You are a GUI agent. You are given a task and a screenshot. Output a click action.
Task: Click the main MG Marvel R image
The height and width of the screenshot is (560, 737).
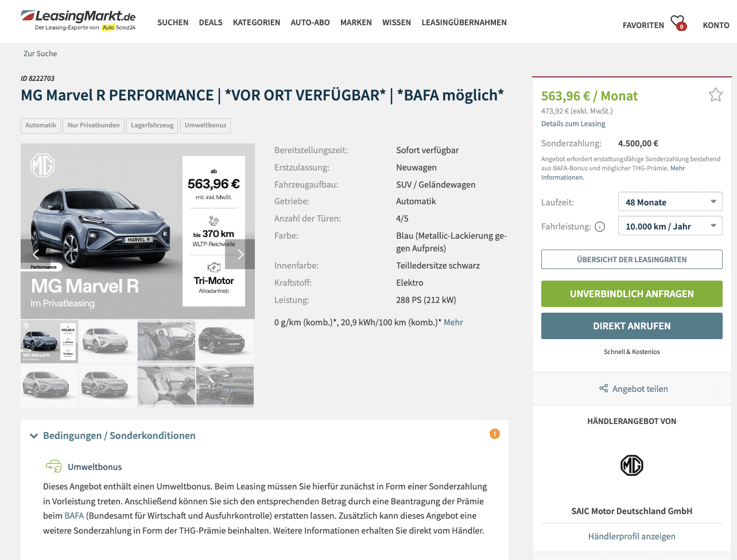(138, 231)
